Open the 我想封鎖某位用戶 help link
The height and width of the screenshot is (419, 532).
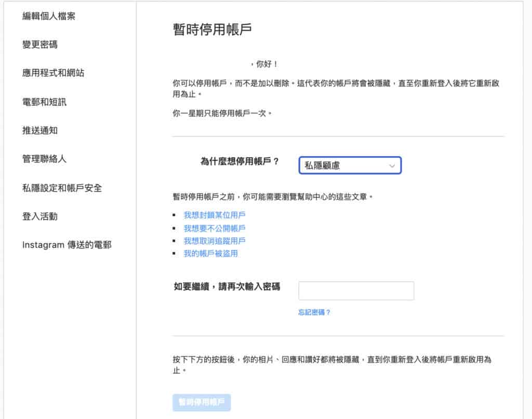click(x=215, y=215)
